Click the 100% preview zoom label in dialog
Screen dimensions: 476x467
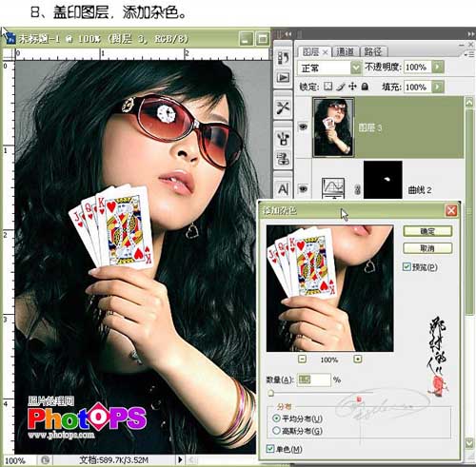pyautogui.click(x=329, y=360)
